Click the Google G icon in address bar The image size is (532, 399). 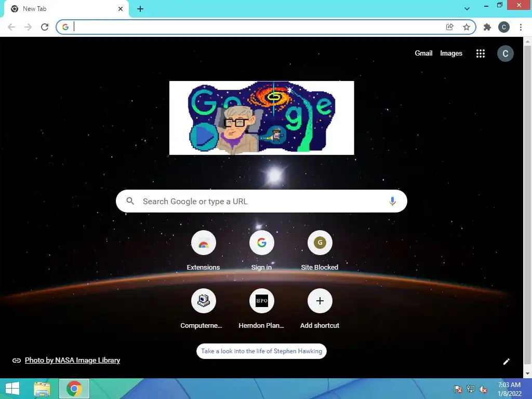point(65,27)
